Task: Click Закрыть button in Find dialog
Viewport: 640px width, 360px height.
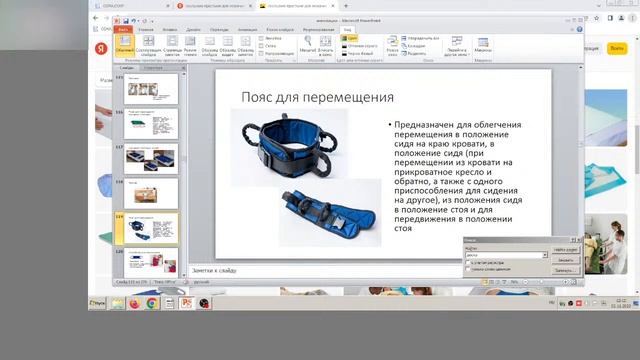Action: [565, 260]
